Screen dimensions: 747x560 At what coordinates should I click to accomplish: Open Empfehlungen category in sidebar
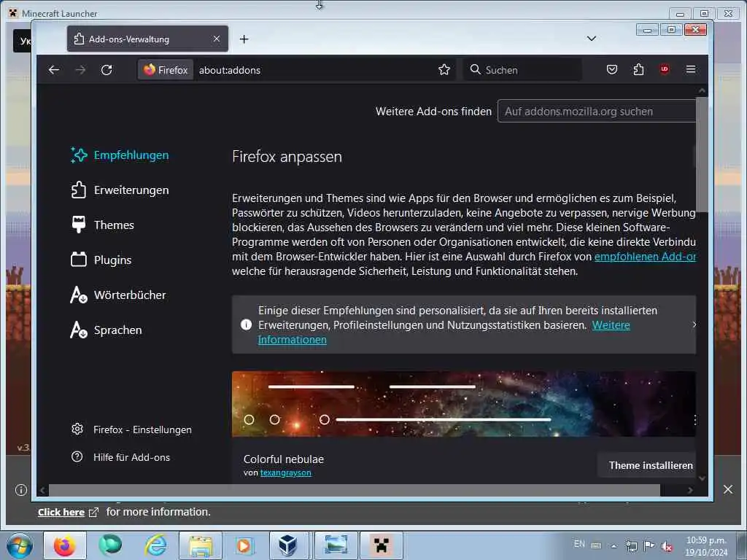point(120,155)
